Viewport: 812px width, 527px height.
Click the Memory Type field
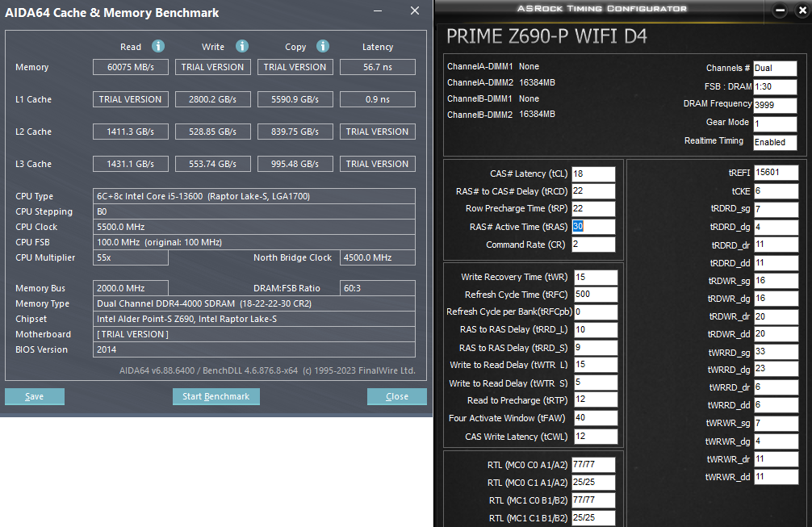(x=254, y=303)
